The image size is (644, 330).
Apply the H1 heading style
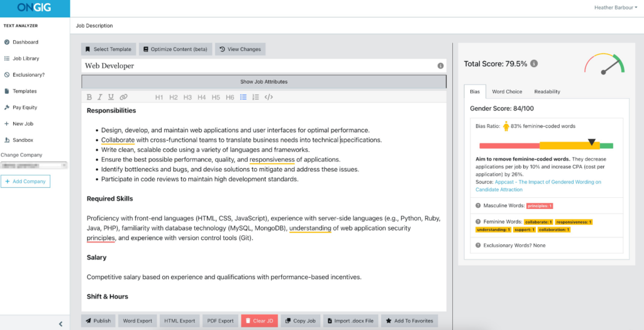point(159,97)
